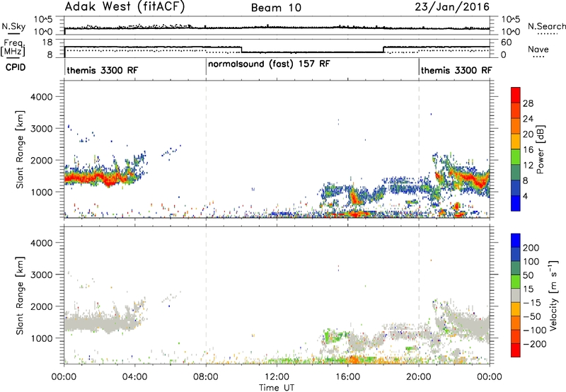Click the 'N.Sky' legend label
The width and height of the screenshot is (566, 392).
13,26
